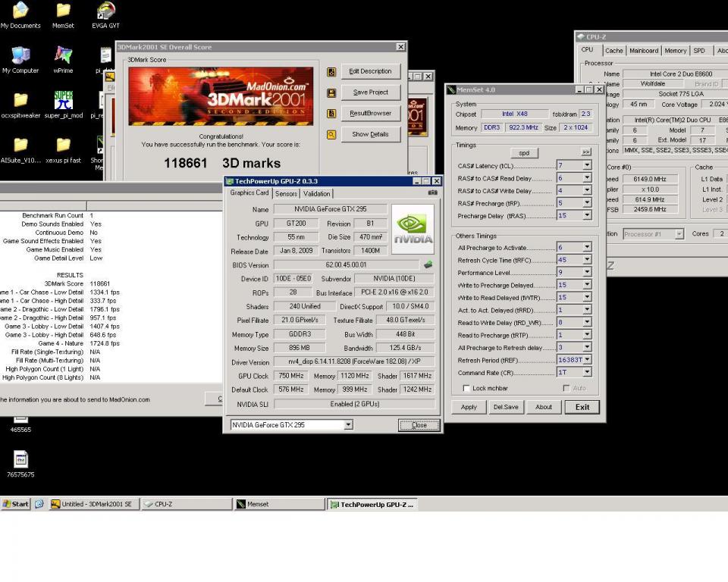Launch super_pi_mod desktop icon
This screenshot has width=728, height=582.
pyautogui.click(x=64, y=105)
